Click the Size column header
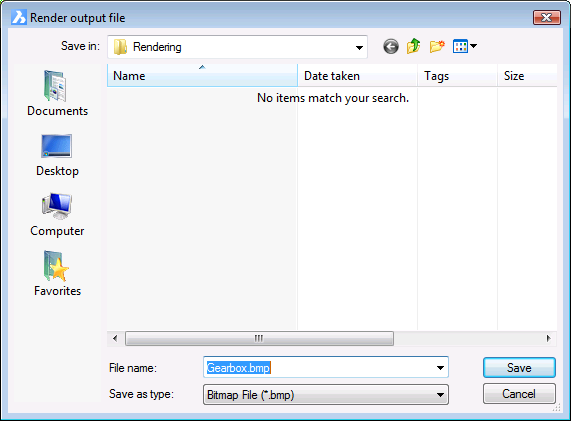 (x=527, y=76)
